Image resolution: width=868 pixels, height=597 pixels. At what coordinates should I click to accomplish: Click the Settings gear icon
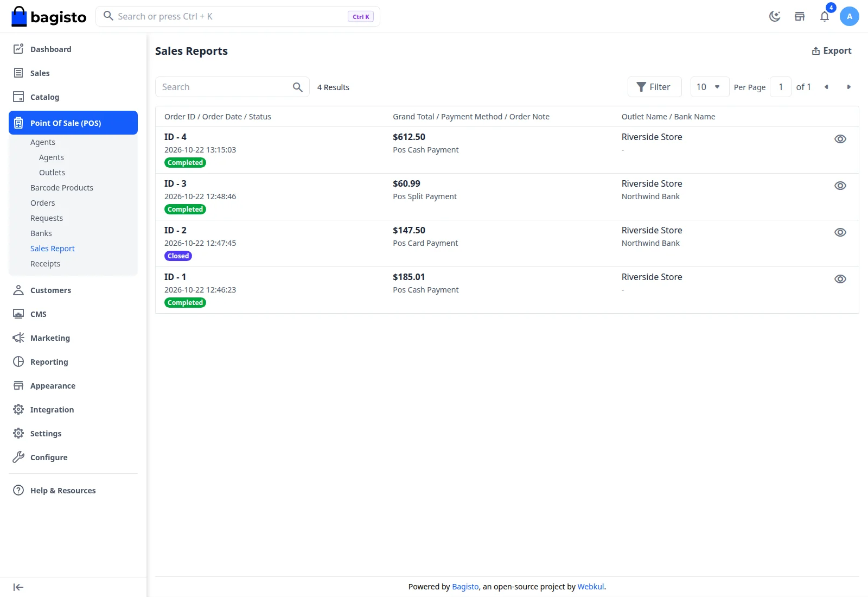pyautogui.click(x=18, y=433)
